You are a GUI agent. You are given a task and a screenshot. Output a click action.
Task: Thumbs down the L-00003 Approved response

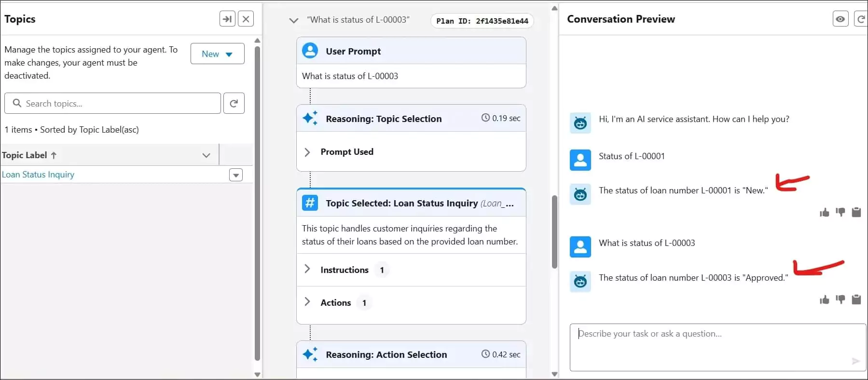tap(840, 300)
